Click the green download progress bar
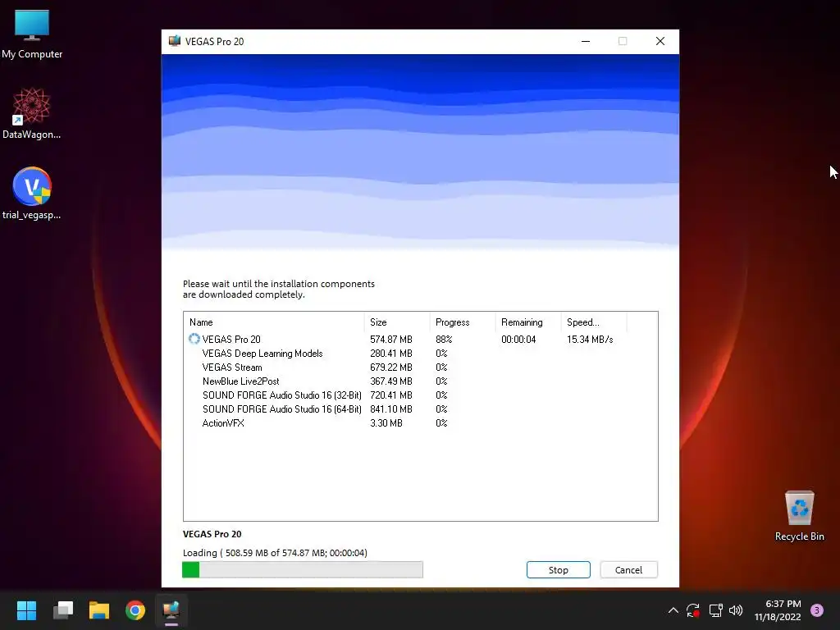840x630 pixels. pyautogui.click(x=303, y=569)
